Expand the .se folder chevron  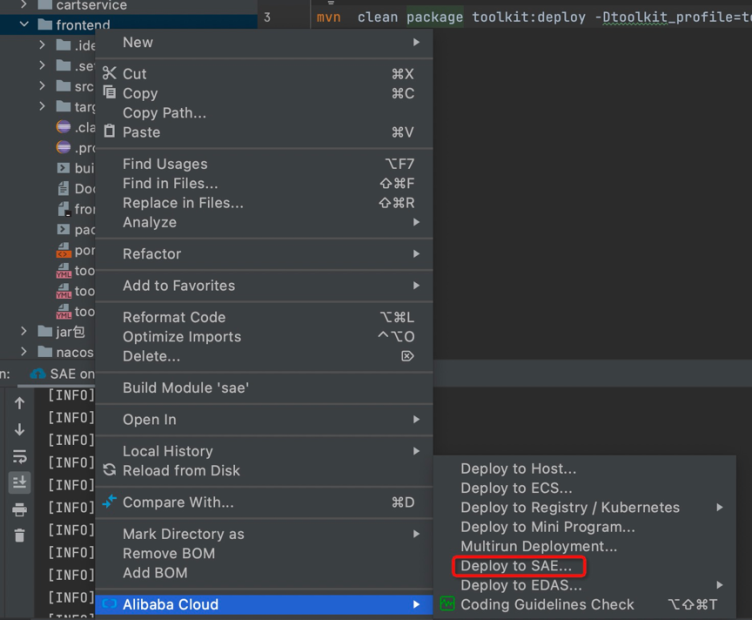point(42,65)
